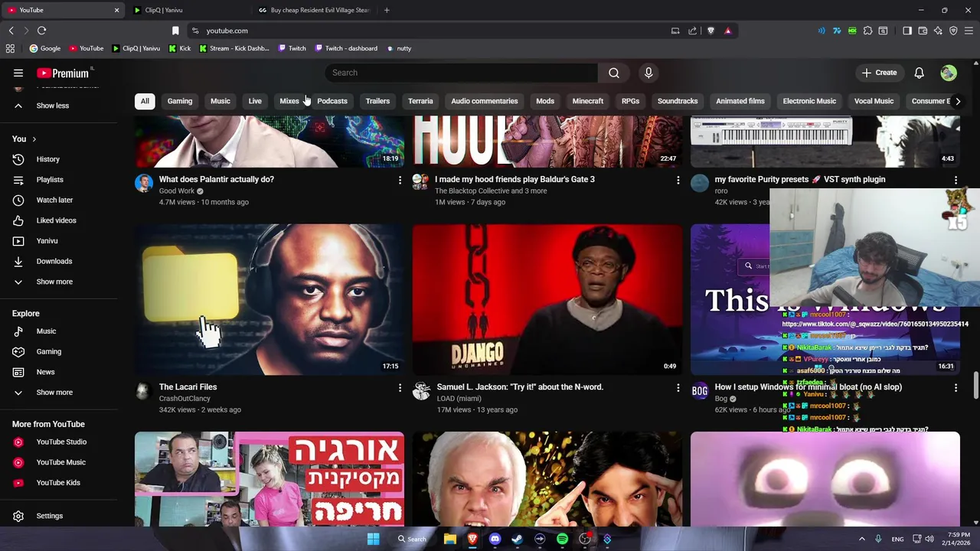Switch to the ClipQ | Yanivu tab

188,10
